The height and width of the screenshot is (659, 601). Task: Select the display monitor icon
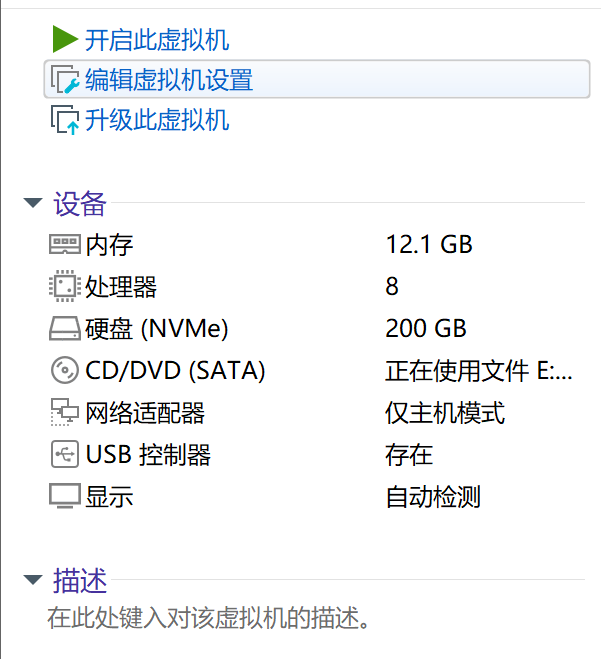(65, 496)
